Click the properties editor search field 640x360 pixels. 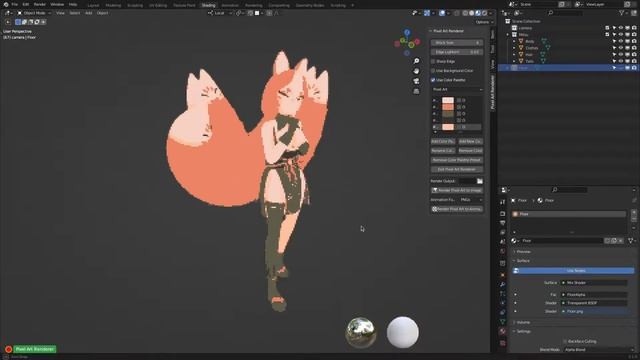pos(569,190)
